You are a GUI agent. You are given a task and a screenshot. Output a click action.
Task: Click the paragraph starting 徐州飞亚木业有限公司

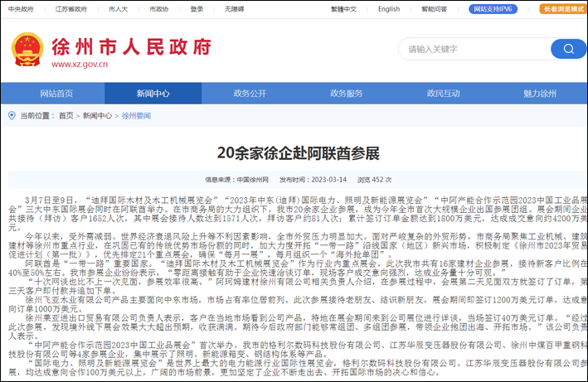pyautogui.click(x=298, y=304)
